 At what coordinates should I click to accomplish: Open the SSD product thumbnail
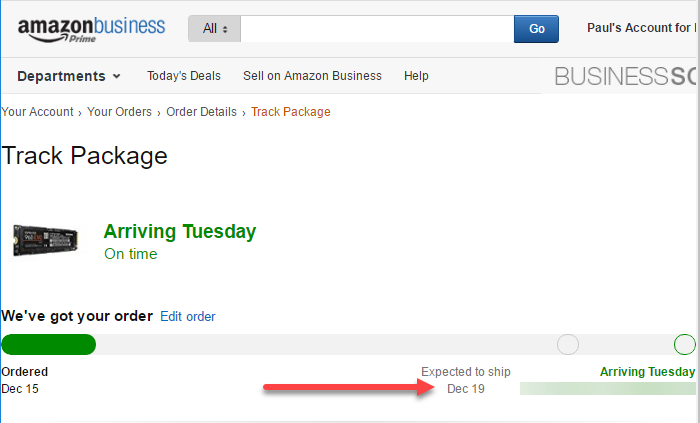(46, 241)
